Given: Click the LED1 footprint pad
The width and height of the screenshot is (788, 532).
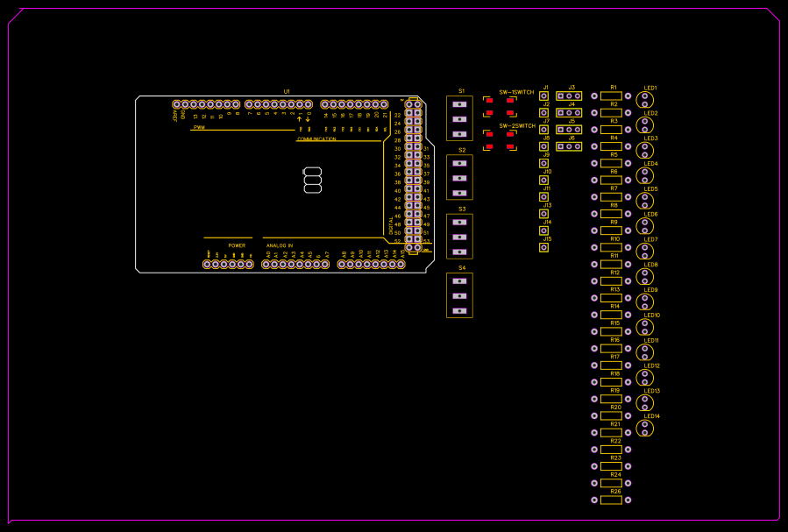Looking at the screenshot, I should click(647, 95).
